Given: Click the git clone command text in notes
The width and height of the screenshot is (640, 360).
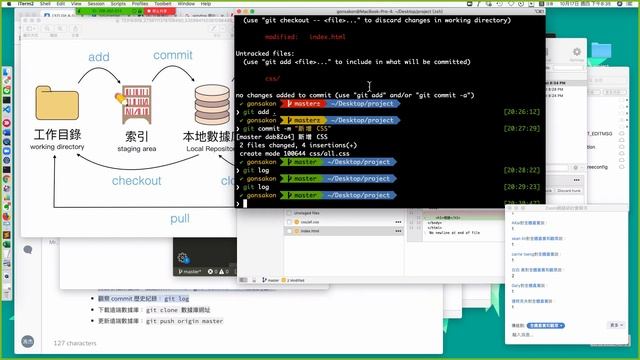Looking at the screenshot, I should pos(178,310).
